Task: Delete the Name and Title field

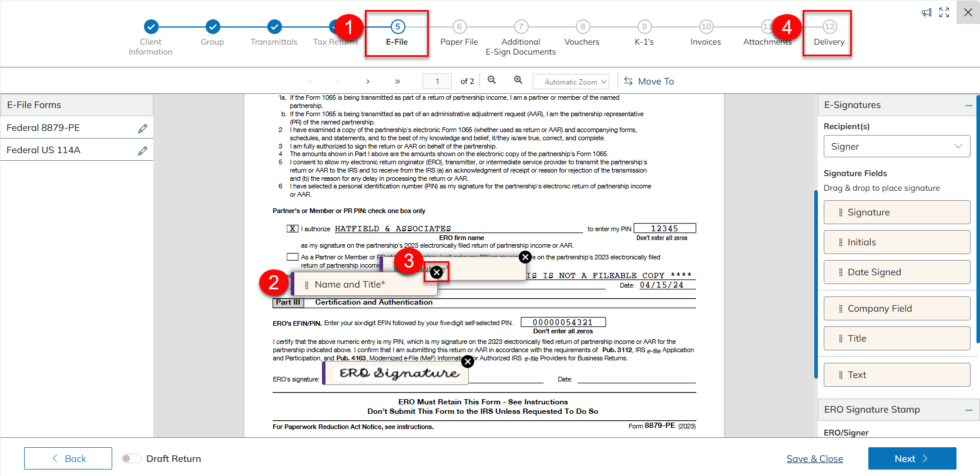Action: tap(437, 272)
